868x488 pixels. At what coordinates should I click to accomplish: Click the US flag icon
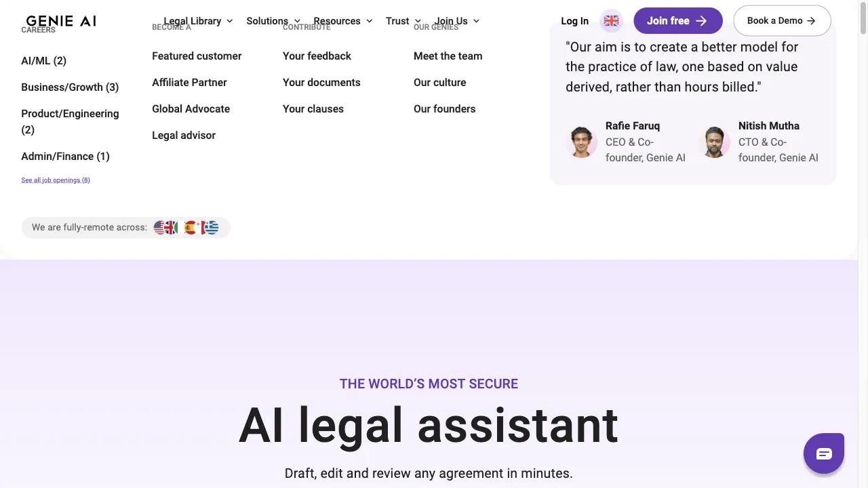click(159, 228)
